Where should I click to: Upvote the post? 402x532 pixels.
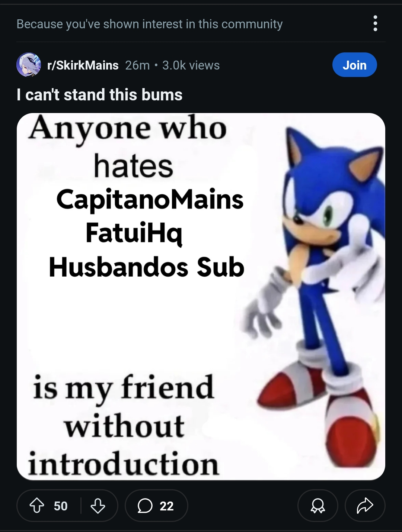(x=37, y=506)
